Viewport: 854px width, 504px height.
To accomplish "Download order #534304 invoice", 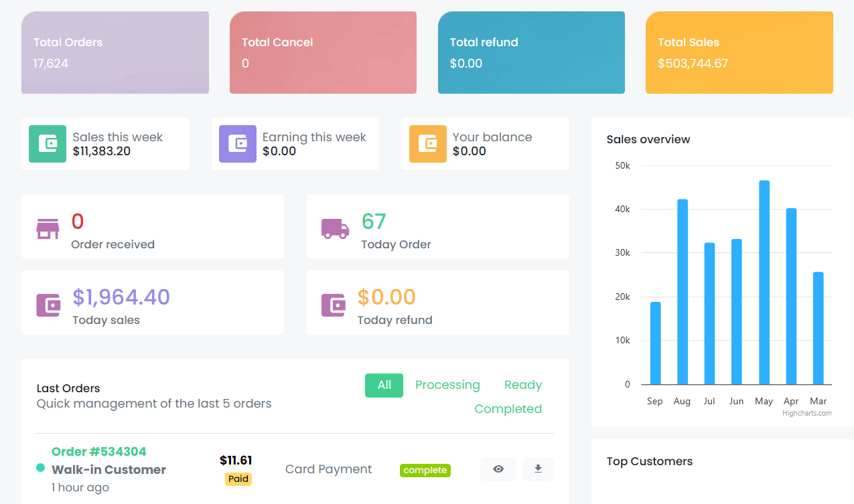I will tap(538, 469).
